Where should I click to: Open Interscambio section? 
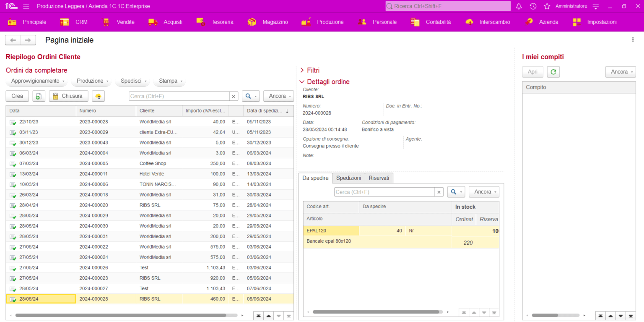pyautogui.click(x=488, y=22)
